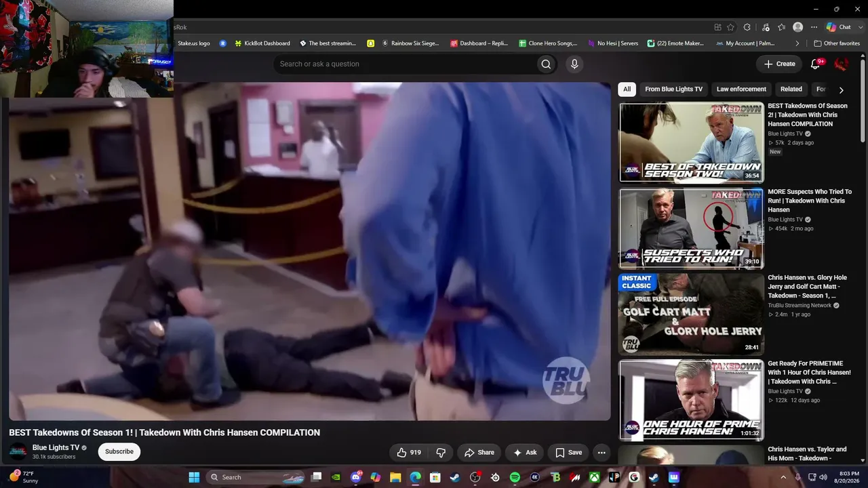Open the split screen icon in address bar

717,27
